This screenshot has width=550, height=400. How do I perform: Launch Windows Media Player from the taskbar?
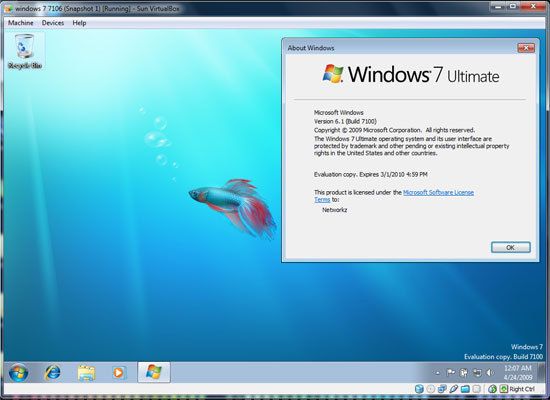pos(119,373)
